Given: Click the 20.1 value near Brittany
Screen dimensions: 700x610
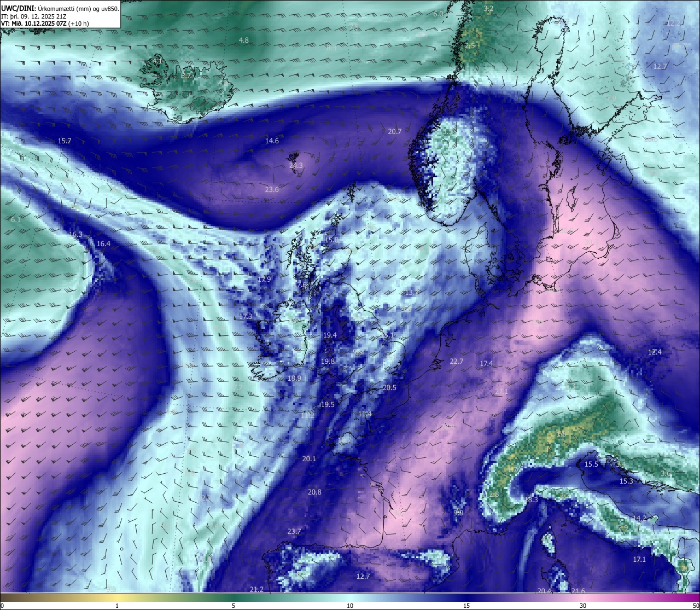Looking at the screenshot, I should click(x=309, y=459).
